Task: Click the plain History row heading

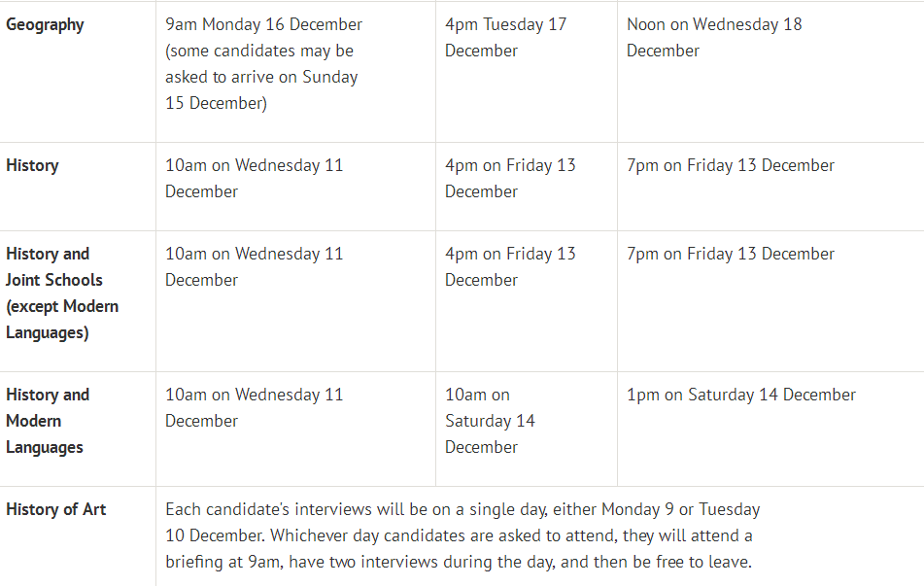Action: [x=32, y=165]
